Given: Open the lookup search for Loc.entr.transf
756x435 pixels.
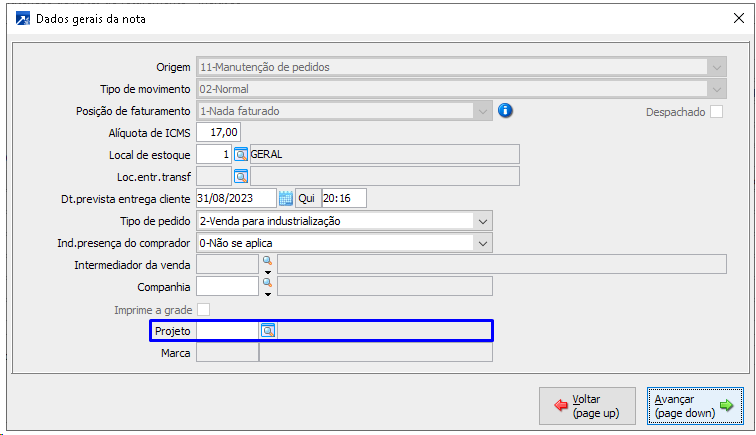Looking at the screenshot, I should (x=241, y=177).
